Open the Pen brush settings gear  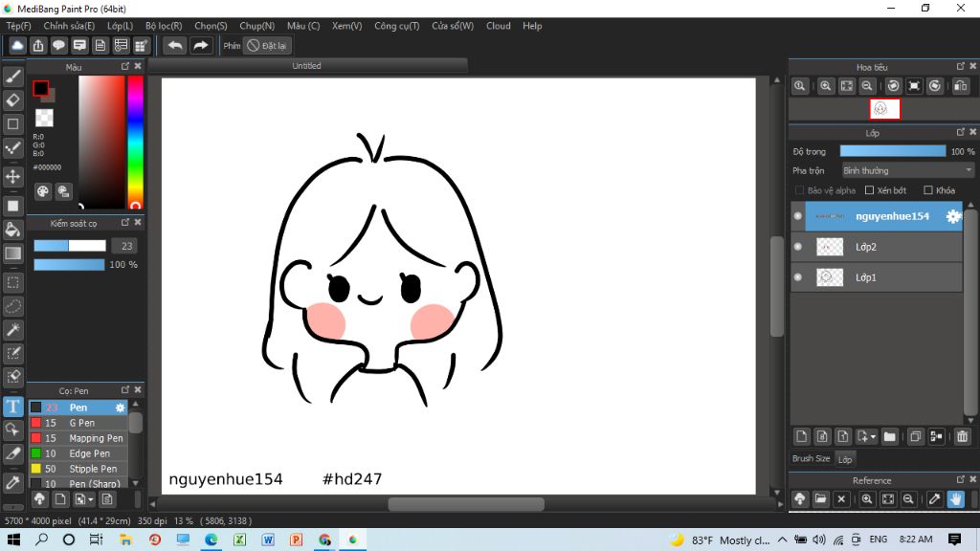[120, 408]
